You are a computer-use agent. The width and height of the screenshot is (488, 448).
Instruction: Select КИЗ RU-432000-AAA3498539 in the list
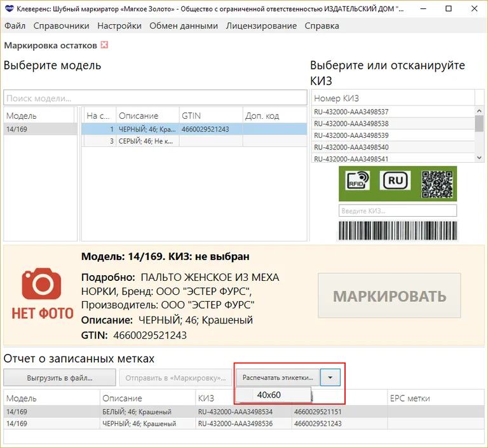[351, 135]
